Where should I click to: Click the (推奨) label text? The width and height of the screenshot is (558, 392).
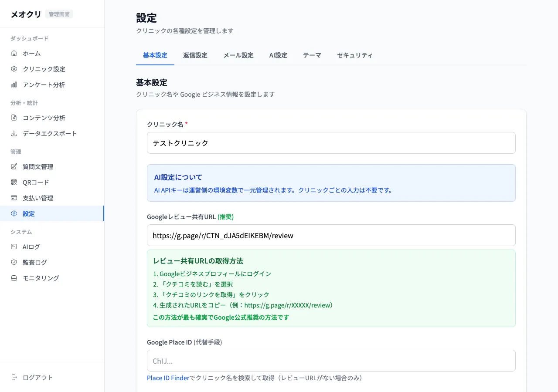click(226, 216)
